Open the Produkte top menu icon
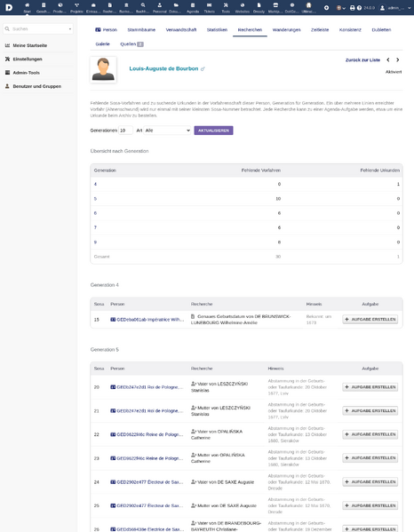Image resolution: width=414 pixels, height=532 pixels. (x=60, y=5)
